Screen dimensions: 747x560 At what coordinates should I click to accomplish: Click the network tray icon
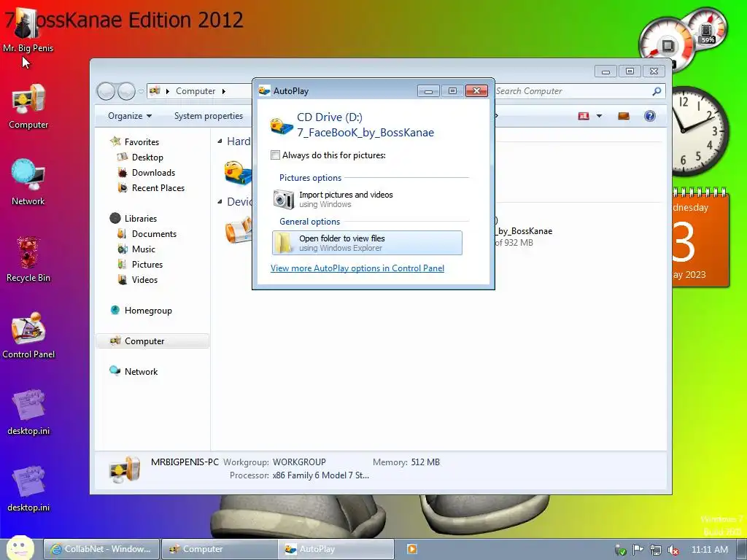coord(656,550)
